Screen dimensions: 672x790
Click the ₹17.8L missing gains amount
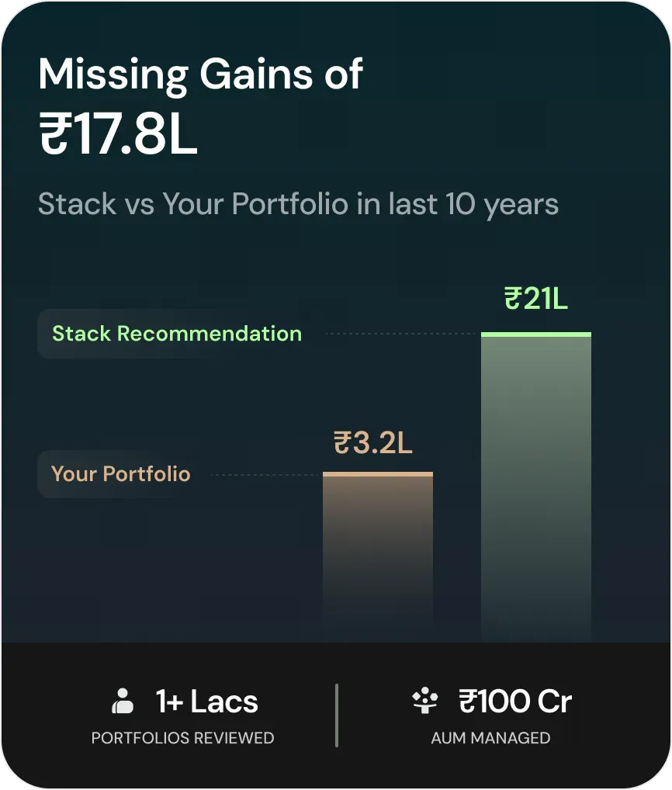tap(118, 134)
